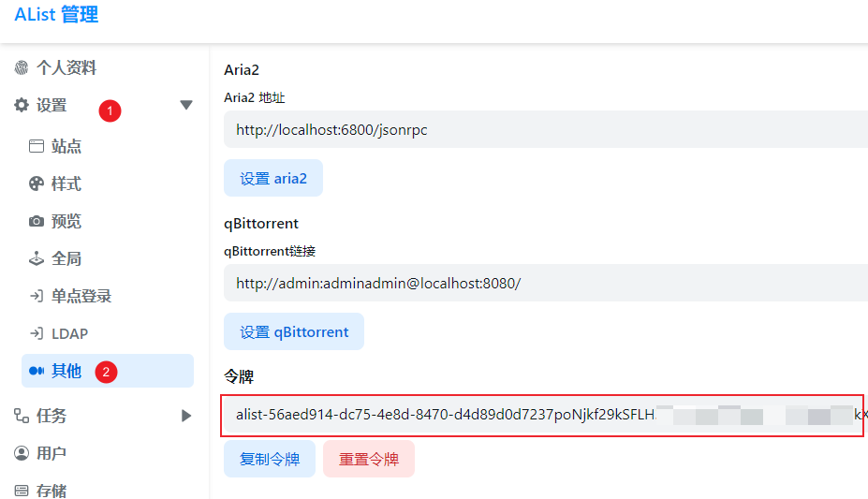
Task: Collapse the 设置 menu arrow
Action: tap(185, 106)
